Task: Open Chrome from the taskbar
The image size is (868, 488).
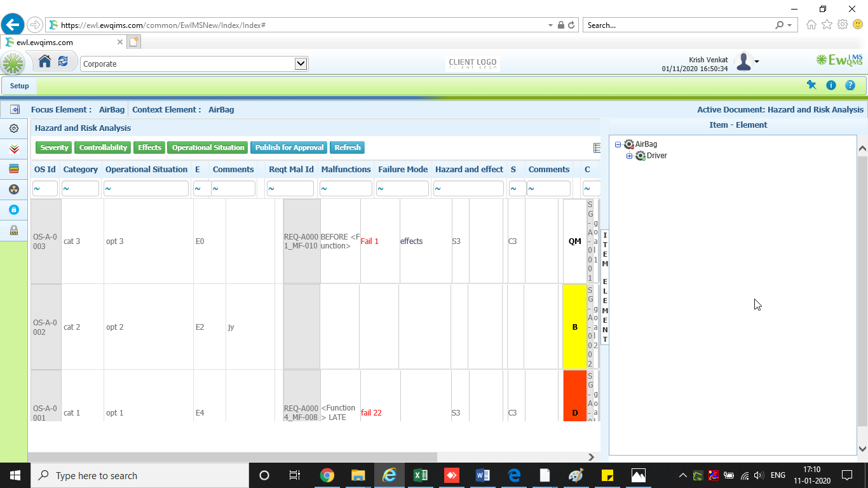Action: pyautogui.click(x=327, y=475)
